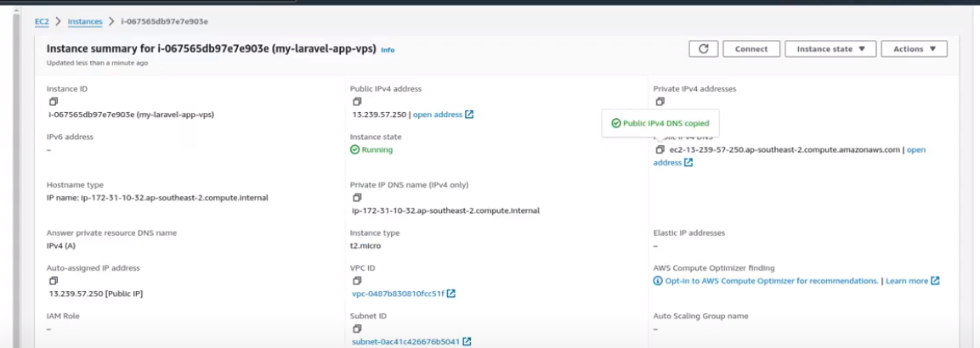Click Public IPv4 DNS copied notification
Screen dimensions: 980x348
click(x=660, y=123)
